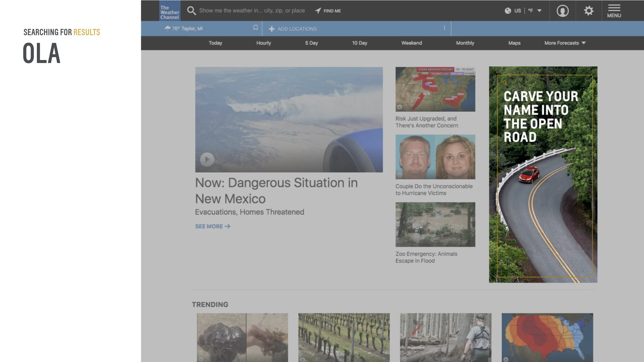Toggle bookmark for Taylor, MI

pyautogui.click(x=256, y=28)
